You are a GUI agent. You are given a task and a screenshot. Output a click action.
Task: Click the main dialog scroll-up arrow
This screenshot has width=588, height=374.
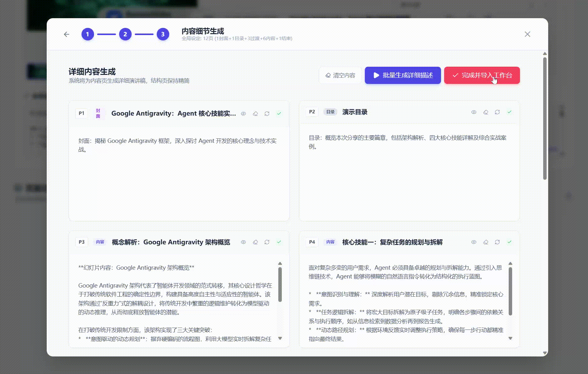pyautogui.click(x=545, y=54)
